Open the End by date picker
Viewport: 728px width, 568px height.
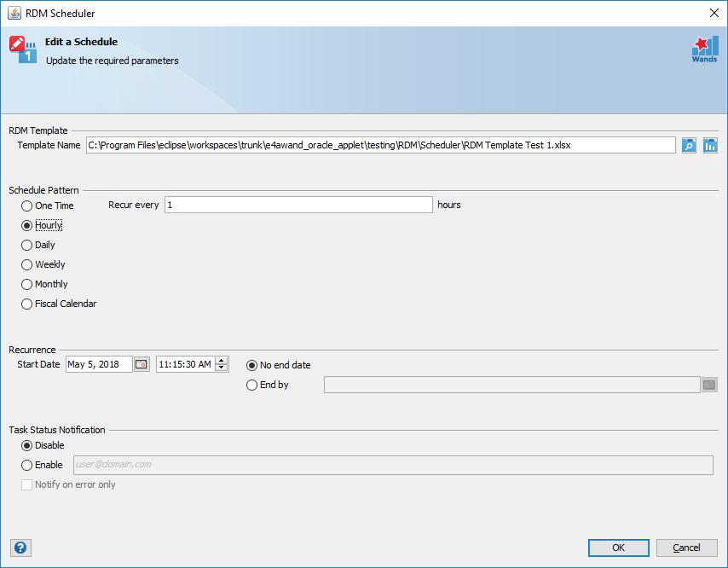tap(709, 385)
